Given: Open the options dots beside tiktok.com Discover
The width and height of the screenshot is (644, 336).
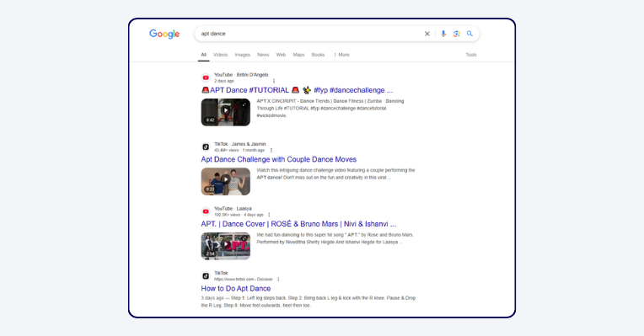Looking at the screenshot, I should (278, 280).
